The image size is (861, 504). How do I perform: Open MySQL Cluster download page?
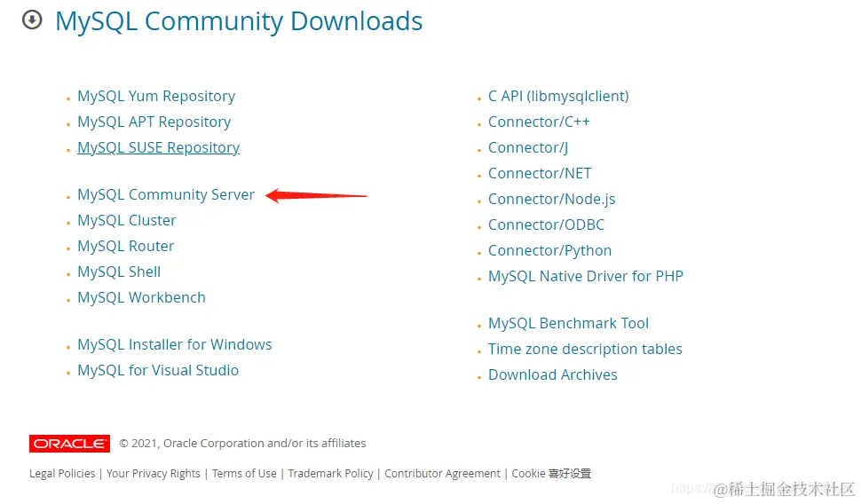(x=127, y=221)
